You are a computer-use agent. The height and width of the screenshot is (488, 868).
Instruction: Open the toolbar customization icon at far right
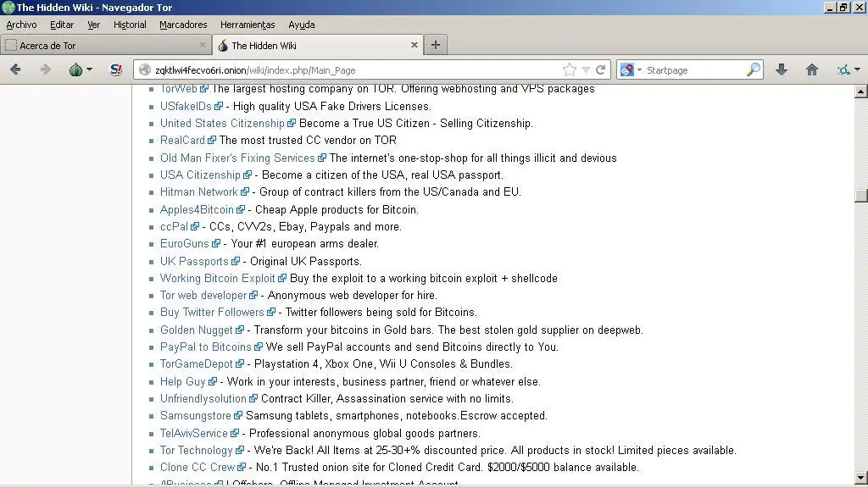click(x=847, y=69)
